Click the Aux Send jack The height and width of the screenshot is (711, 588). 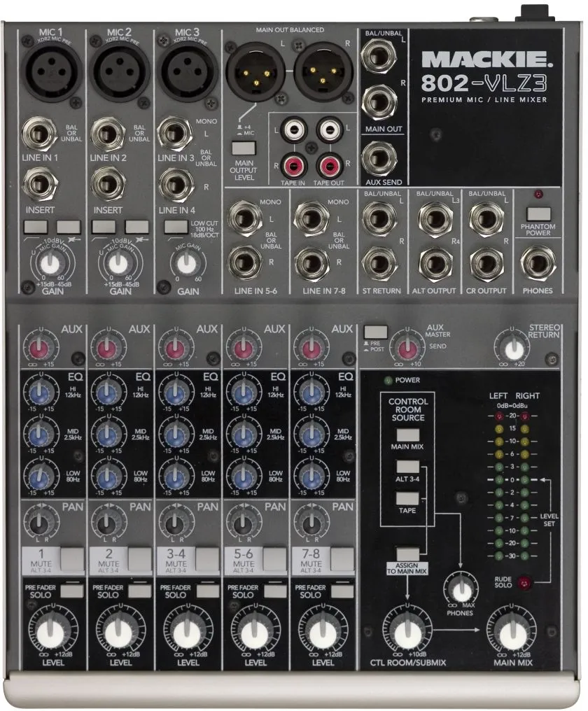pyautogui.click(x=379, y=159)
